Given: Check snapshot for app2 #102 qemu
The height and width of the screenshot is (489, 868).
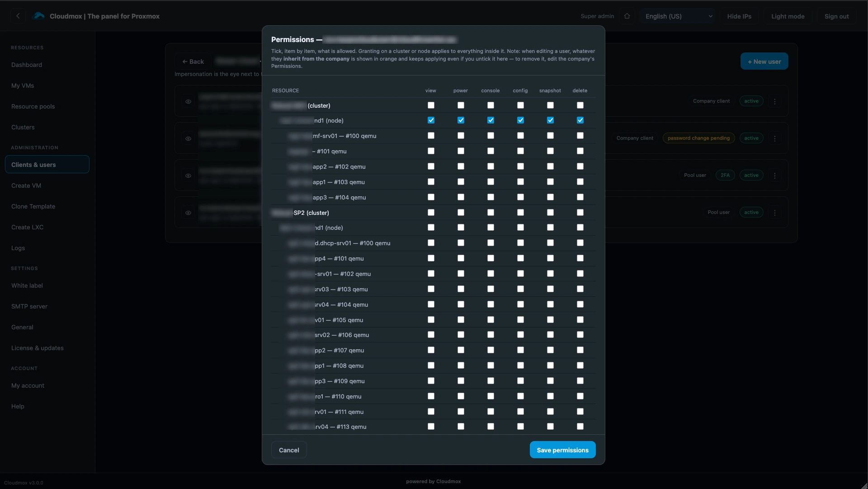Looking at the screenshot, I should [550, 166].
